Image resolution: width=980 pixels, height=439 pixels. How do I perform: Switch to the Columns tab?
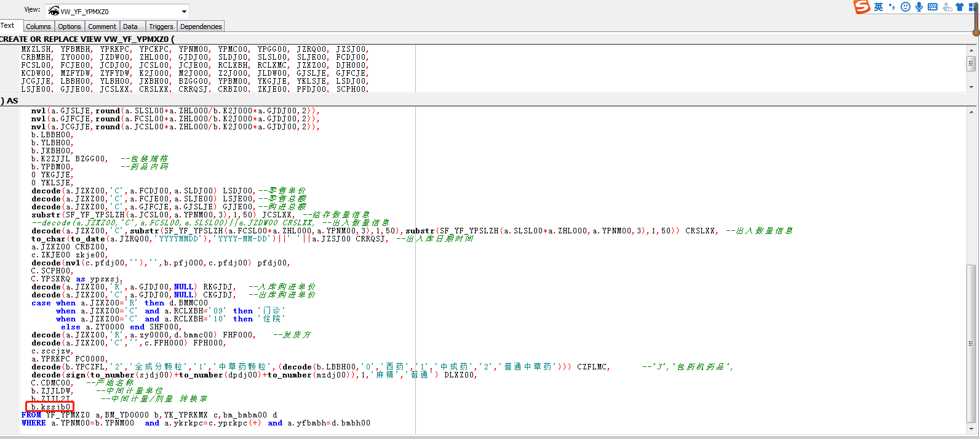pos(38,26)
